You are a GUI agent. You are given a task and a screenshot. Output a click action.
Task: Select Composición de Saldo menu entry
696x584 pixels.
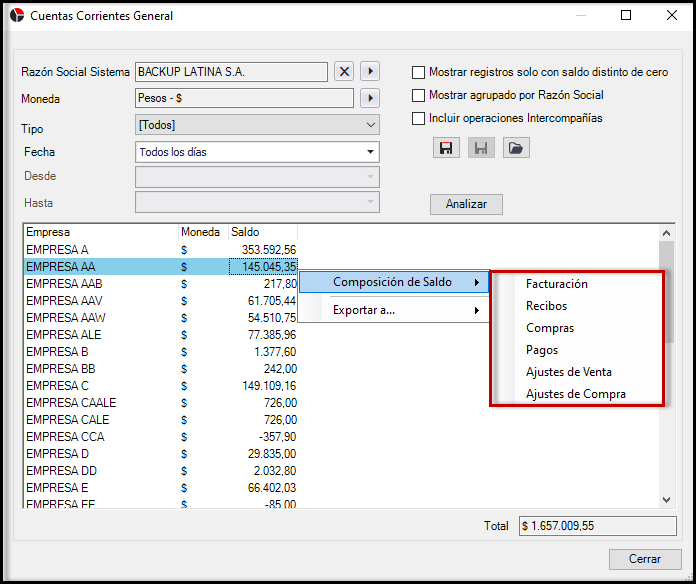[394, 282]
